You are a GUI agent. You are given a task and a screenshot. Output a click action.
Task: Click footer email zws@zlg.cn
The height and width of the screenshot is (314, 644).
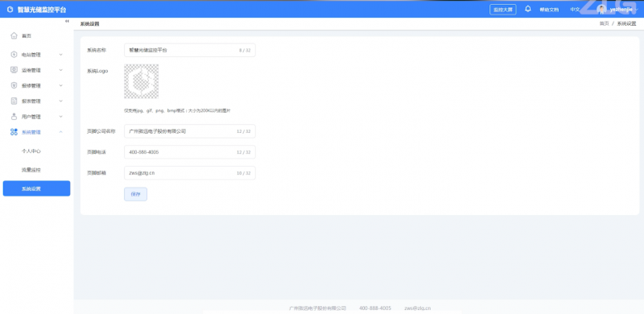pos(417,308)
